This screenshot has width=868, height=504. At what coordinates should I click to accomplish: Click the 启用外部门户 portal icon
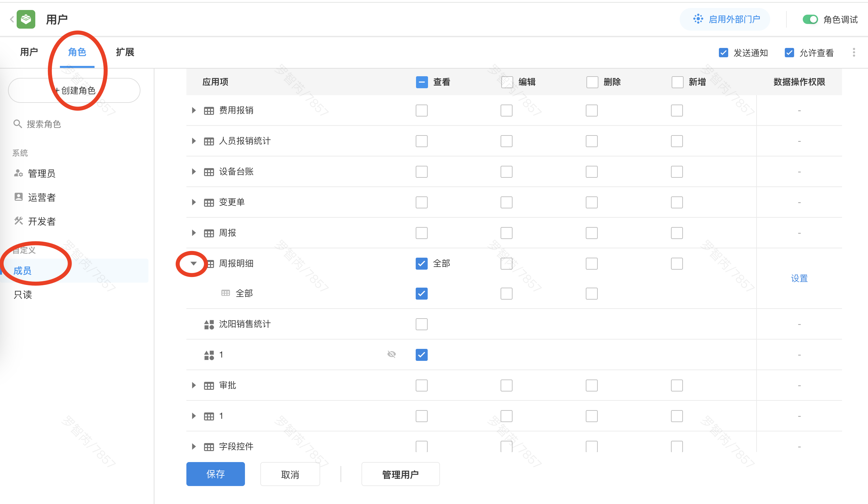(x=698, y=19)
